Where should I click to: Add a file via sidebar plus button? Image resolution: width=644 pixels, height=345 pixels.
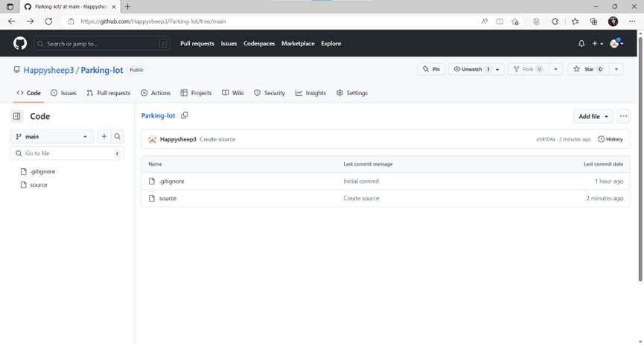click(104, 137)
